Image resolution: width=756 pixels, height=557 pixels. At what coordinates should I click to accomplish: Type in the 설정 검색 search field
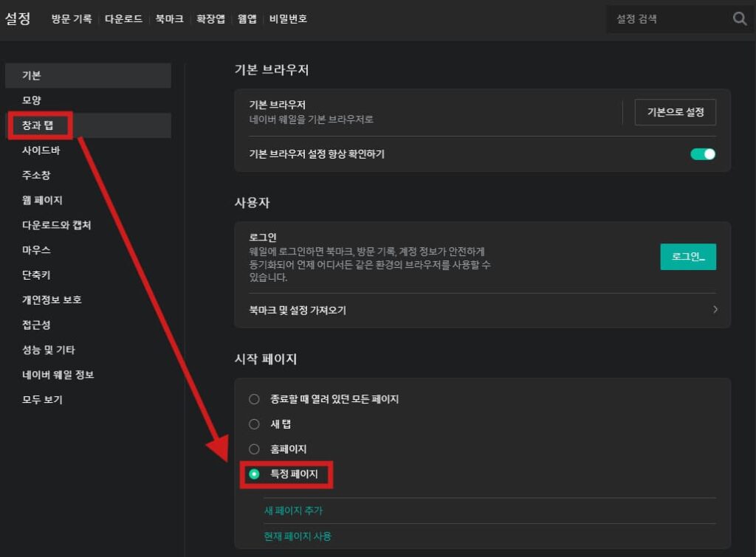coord(668,19)
